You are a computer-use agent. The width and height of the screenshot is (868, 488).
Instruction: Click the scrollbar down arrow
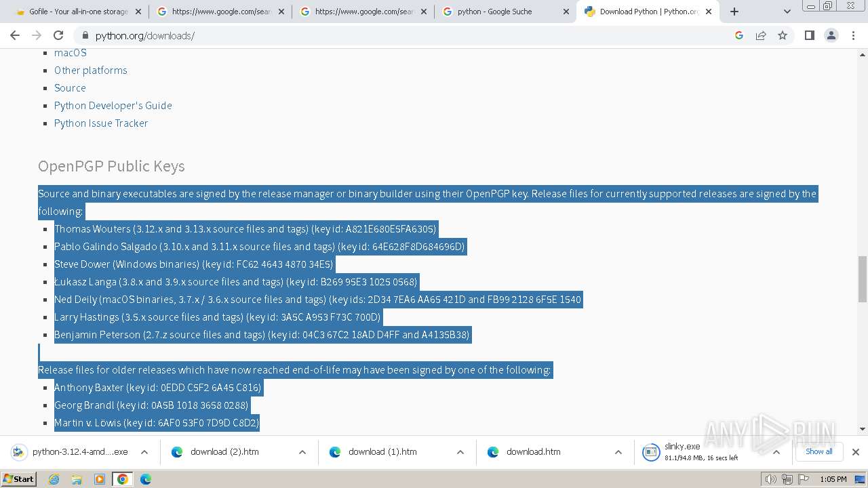pyautogui.click(x=863, y=428)
